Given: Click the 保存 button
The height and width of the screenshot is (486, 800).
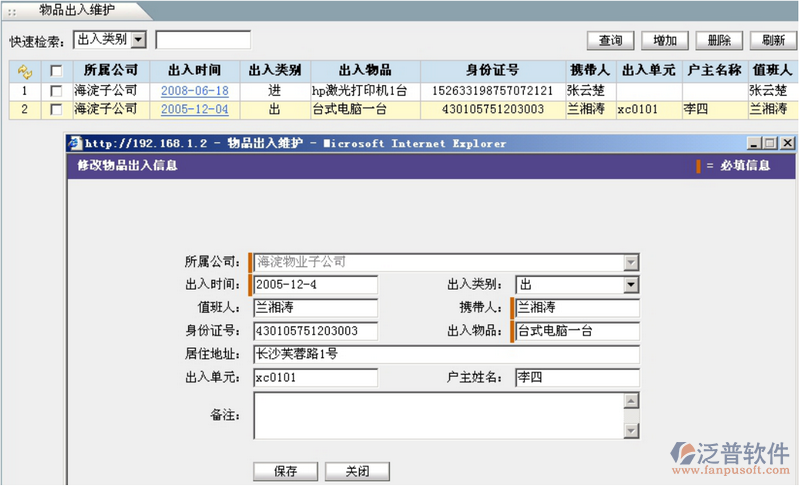Looking at the screenshot, I should pos(285,471).
